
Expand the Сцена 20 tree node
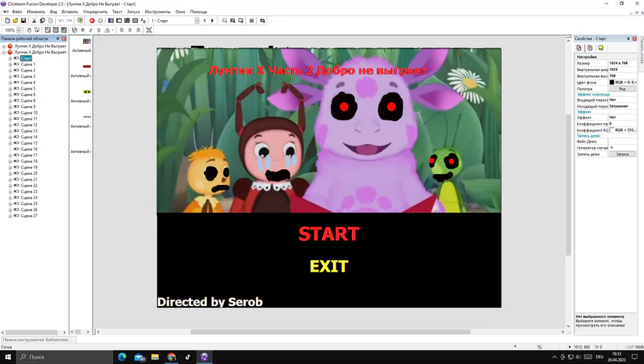pyautogui.click(x=10, y=173)
